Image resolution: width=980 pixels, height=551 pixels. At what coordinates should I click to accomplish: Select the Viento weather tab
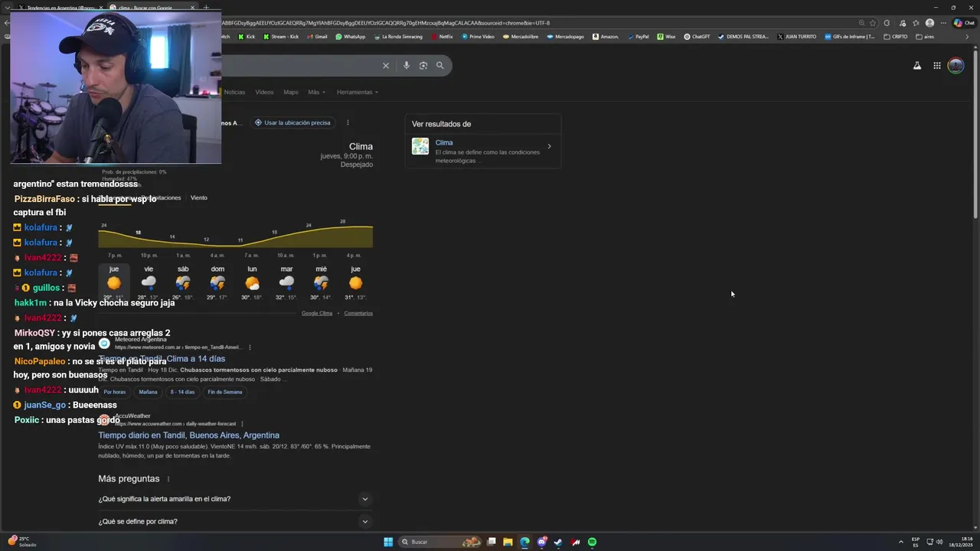click(x=199, y=197)
